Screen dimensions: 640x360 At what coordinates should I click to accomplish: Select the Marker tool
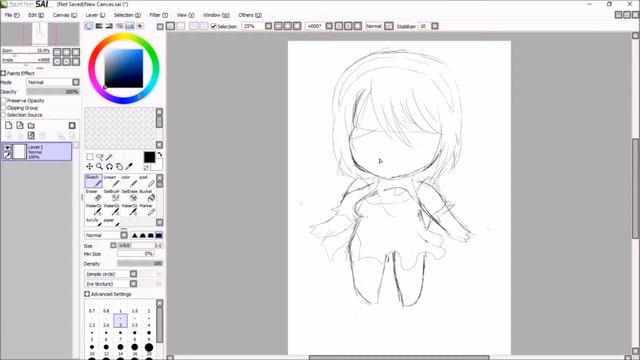pyautogui.click(x=147, y=210)
